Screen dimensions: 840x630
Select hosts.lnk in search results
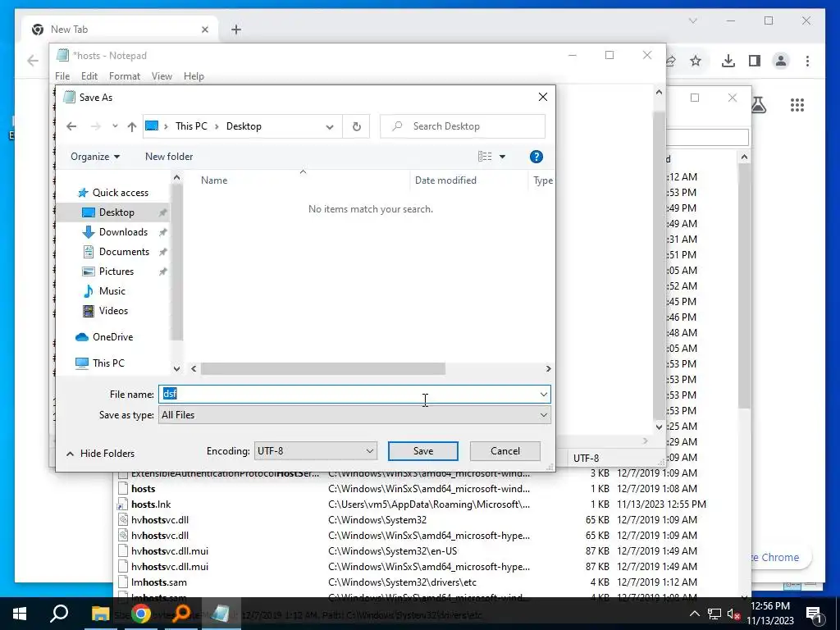[x=151, y=504]
